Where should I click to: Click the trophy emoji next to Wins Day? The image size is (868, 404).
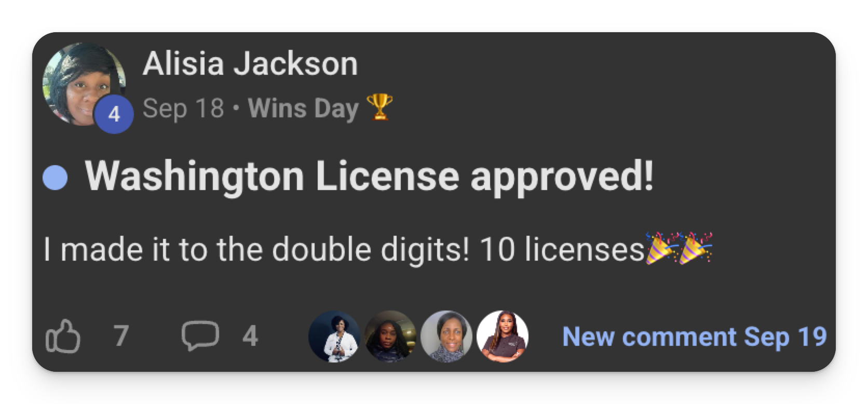coord(379,107)
